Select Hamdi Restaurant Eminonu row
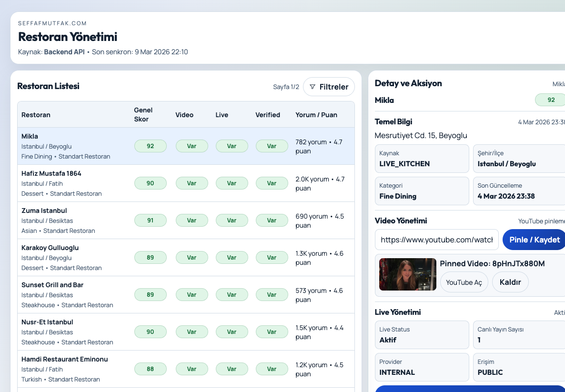 coord(186,369)
